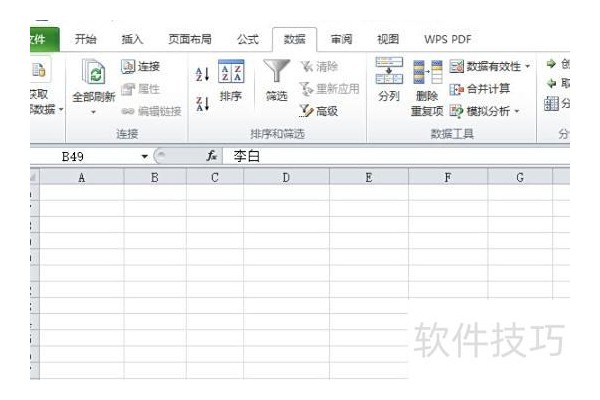Expand the 数据有效性 dropdown arrow
The width and height of the screenshot is (600, 400).
click(x=528, y=67)
